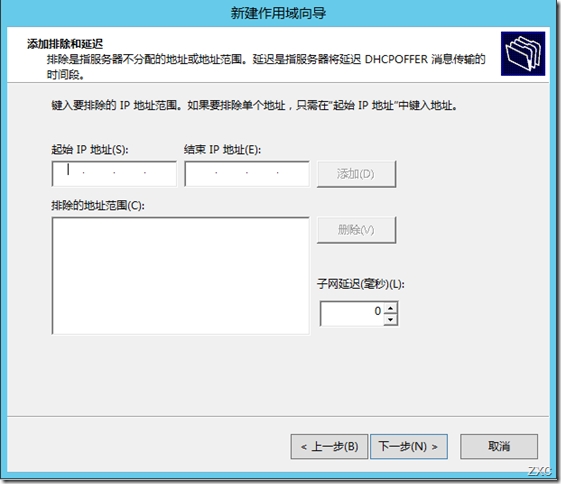561x484 pixels.
Task: Click the 排除的地址范围(C): label
Action: click(x=98, y=205)
